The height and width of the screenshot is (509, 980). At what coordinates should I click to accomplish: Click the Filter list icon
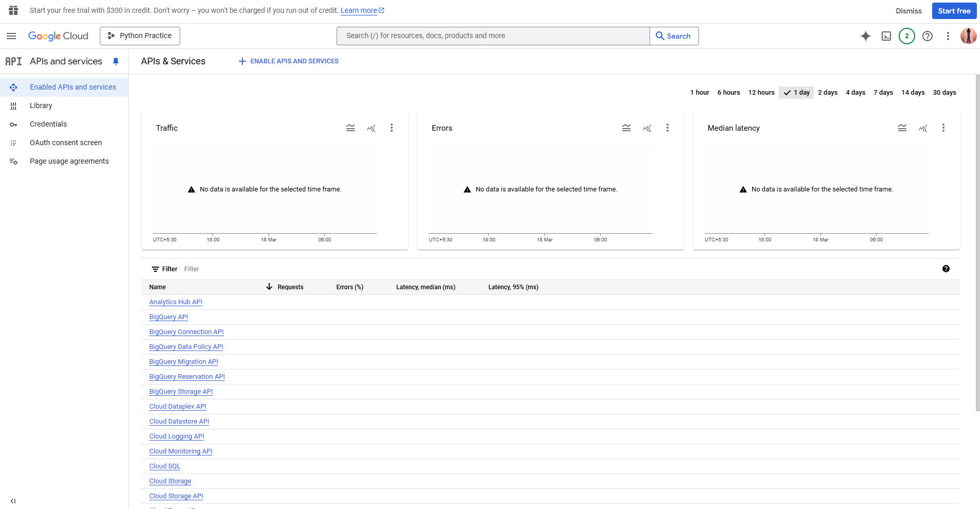[155, 269]
